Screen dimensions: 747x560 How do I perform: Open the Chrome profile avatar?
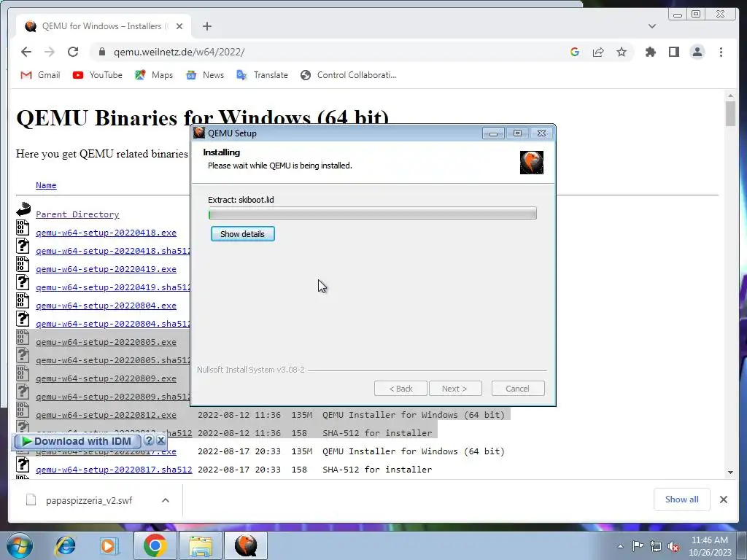697,52
